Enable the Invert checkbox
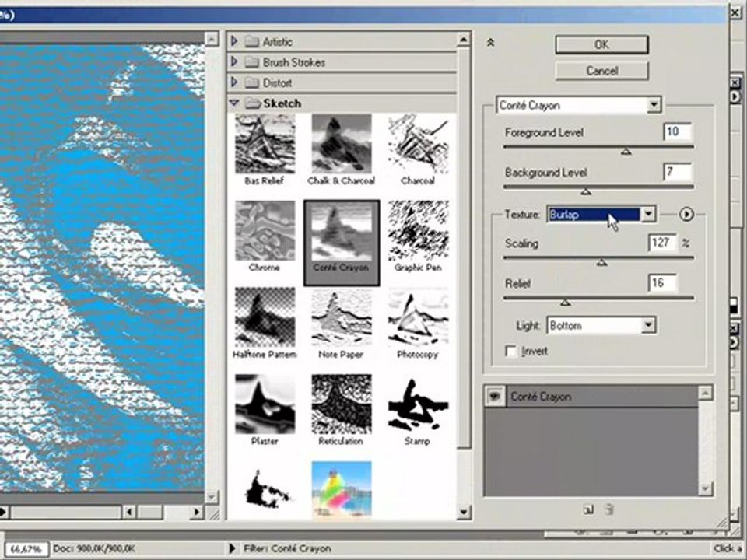The image size is (747, 560). coord(510,352)
